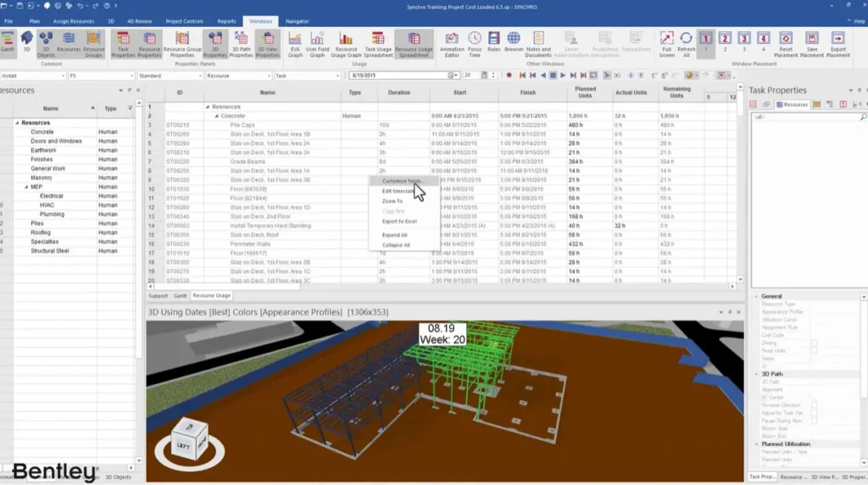The width and height of the screenshot is (868, 485).
Task: Open the focus date dropdown 8/19/2015
Action: pos(455,75)
